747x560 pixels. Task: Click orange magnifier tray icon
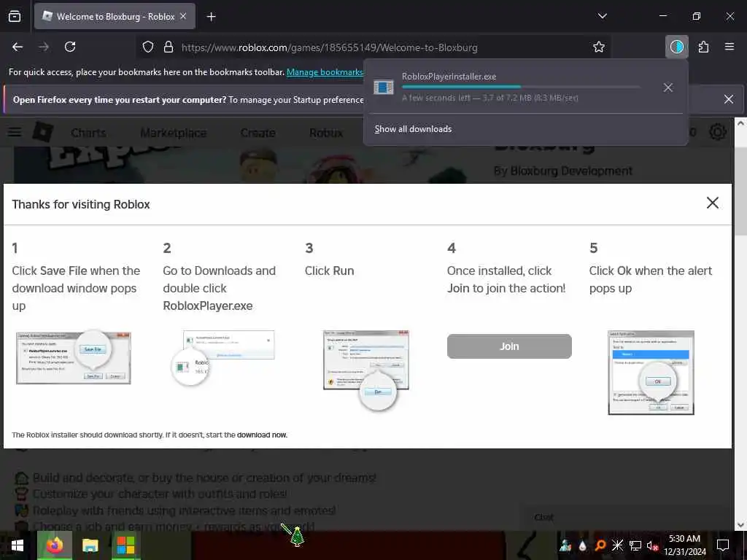600,545
